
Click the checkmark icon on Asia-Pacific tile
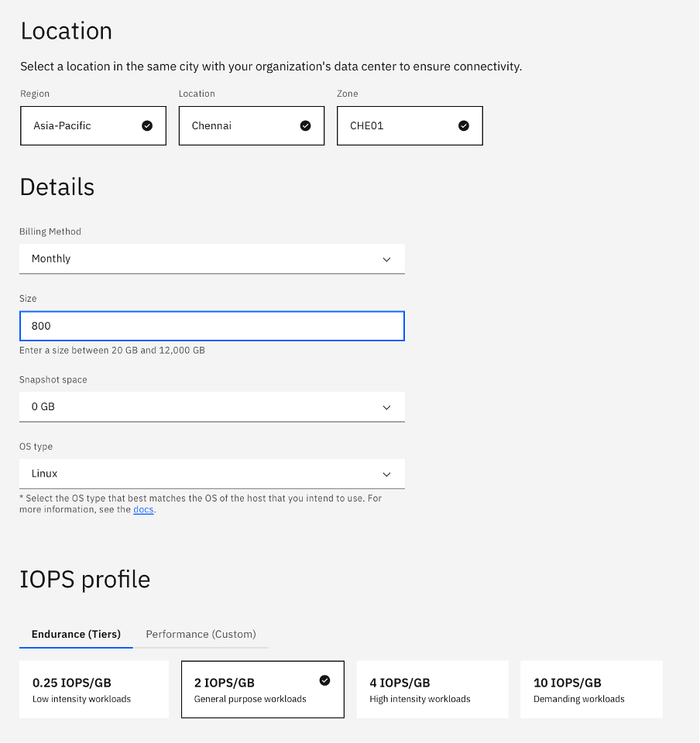[147, 126]
